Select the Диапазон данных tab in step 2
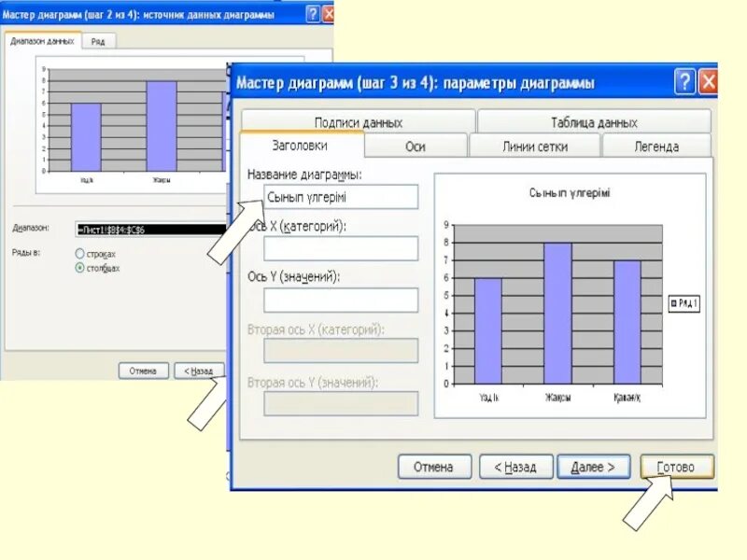Image resolution: width=747 pixels, height=560 pixels. pos(43,41)
